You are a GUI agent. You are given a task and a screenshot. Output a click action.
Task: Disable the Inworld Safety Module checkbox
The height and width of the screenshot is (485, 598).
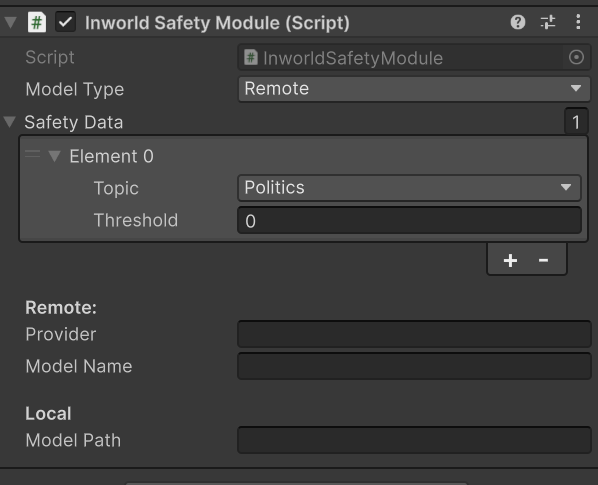65,22
